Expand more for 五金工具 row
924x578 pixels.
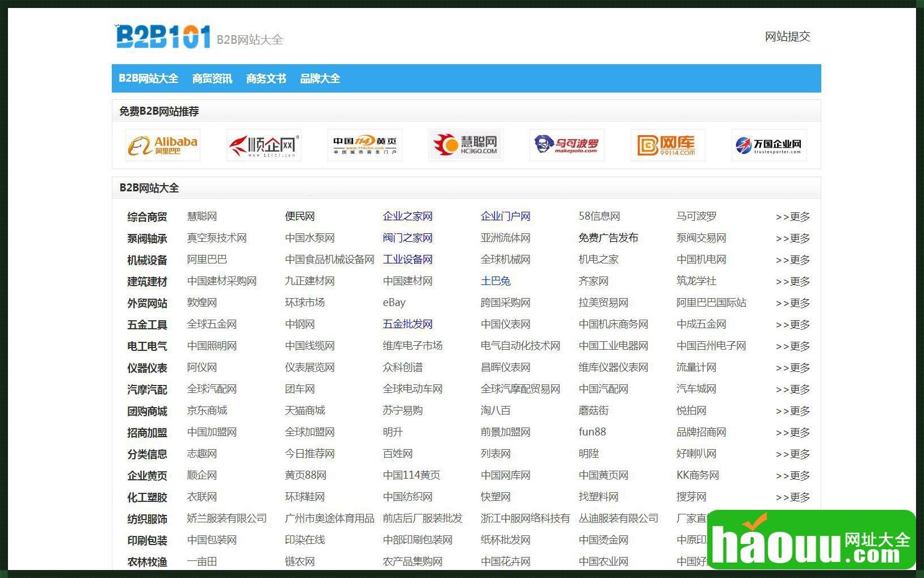coord(793,325)
